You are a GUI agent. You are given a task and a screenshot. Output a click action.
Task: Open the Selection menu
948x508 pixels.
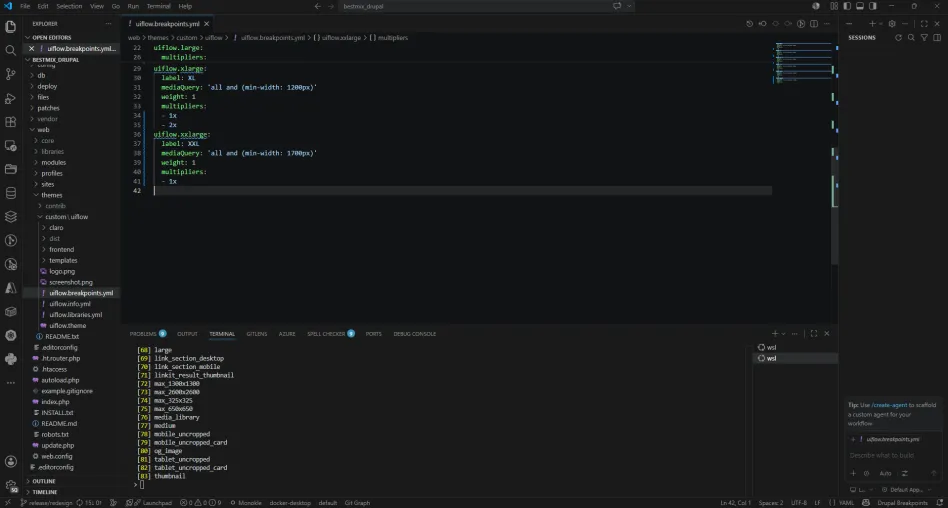point(69,6)
